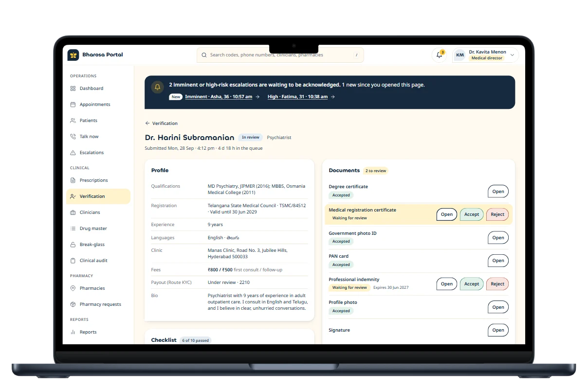Open the Patients section
Image resolution: width=588 pixels, height=389 pixels.
coord(98,121)
